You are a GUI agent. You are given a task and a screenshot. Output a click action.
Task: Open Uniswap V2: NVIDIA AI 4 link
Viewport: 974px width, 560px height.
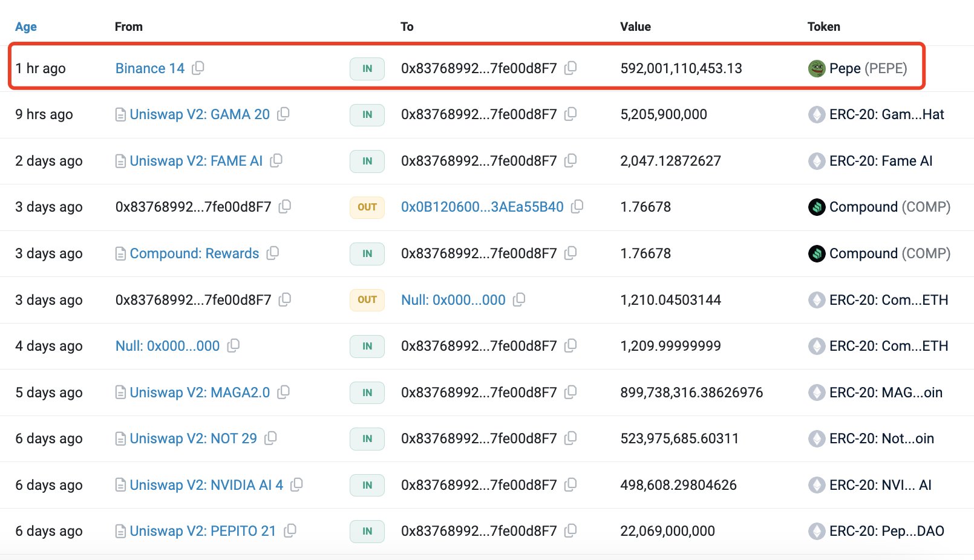pyautogui.click(x=206, y=485)
